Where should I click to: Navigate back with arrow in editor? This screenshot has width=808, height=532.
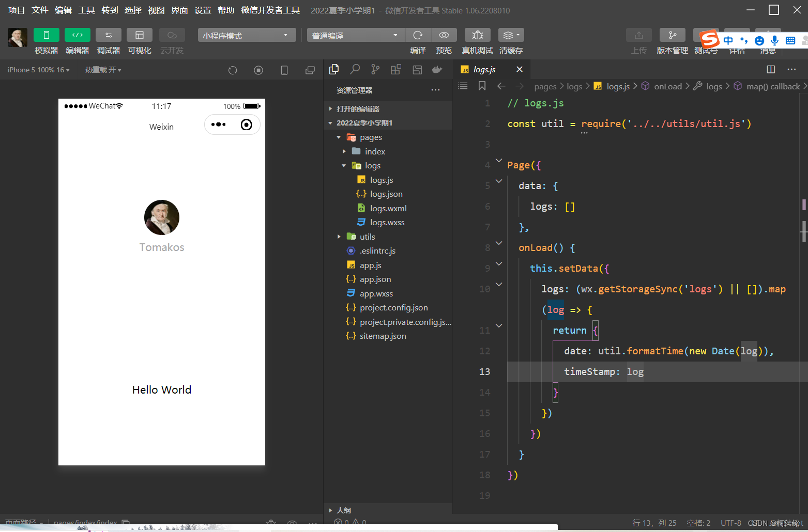click(x=501, y=86)
